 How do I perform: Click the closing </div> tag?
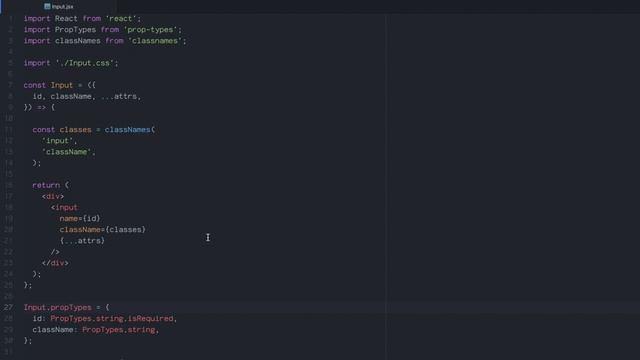(55, 263)
